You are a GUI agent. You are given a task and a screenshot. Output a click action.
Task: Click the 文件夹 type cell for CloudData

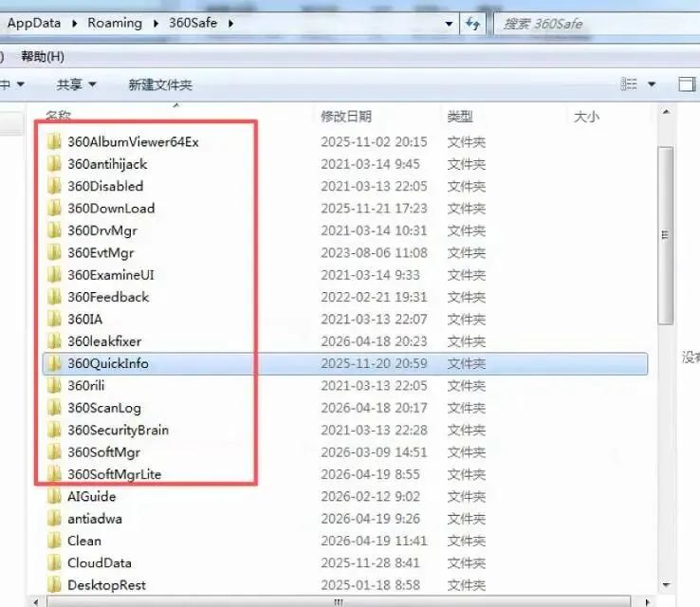pyautogui.click(x=467, y=563)
